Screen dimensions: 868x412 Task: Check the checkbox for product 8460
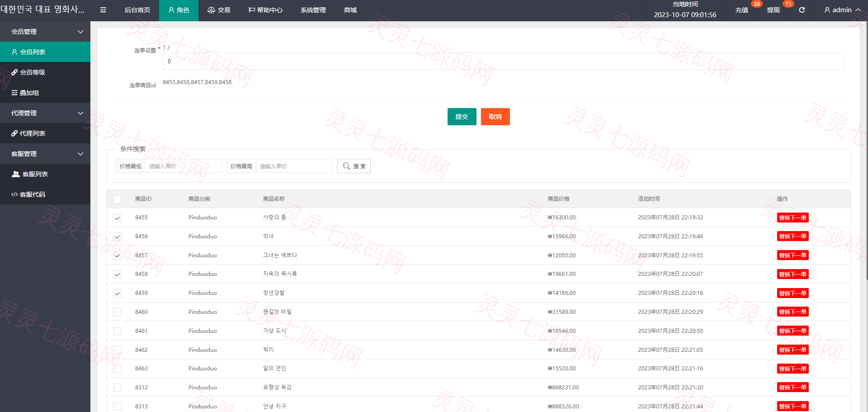118,312
